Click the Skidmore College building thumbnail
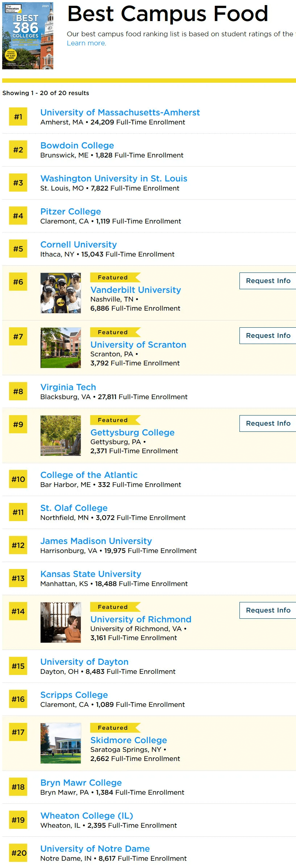This screenshot has height=868, width=296. (61, 743)
